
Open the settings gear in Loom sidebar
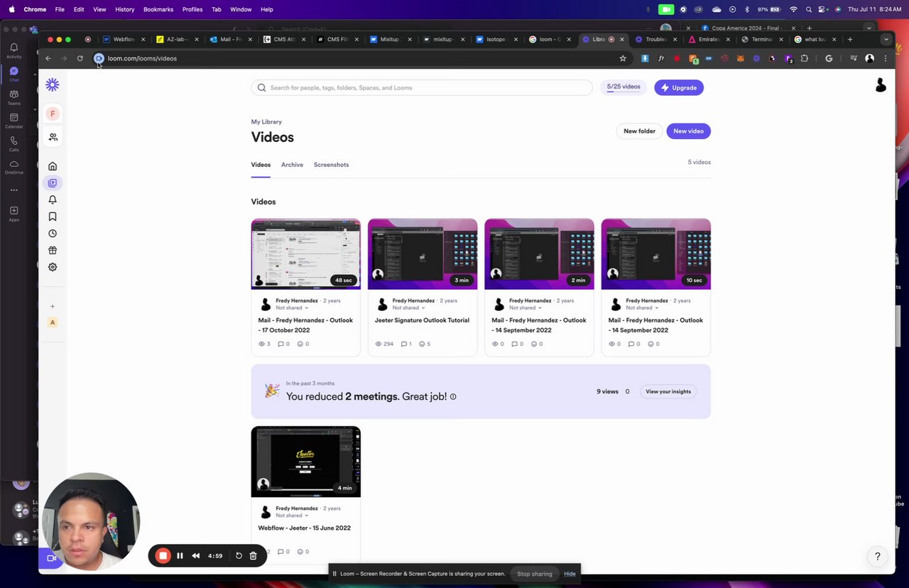[x=53, y=267]
